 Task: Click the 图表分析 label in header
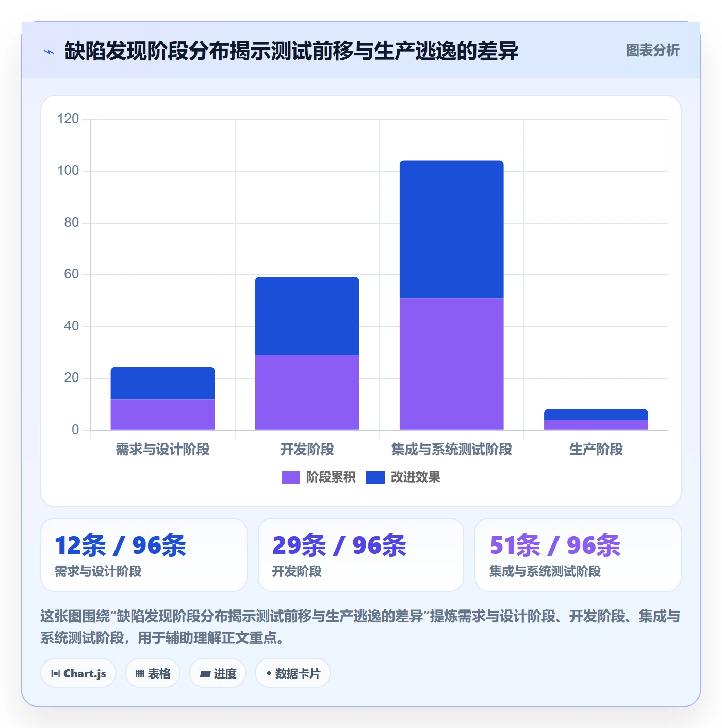point(652,51)
